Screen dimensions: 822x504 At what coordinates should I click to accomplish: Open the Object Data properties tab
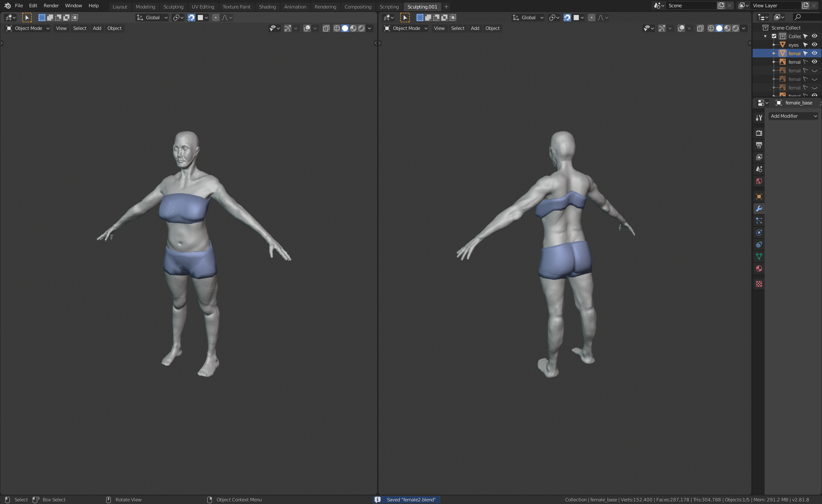(x=759, y=256)
